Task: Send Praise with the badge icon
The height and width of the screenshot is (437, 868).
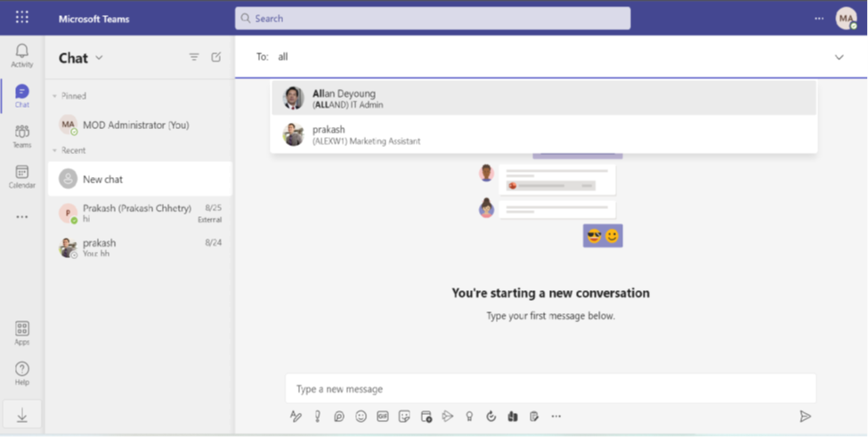Action: point(469,417)
